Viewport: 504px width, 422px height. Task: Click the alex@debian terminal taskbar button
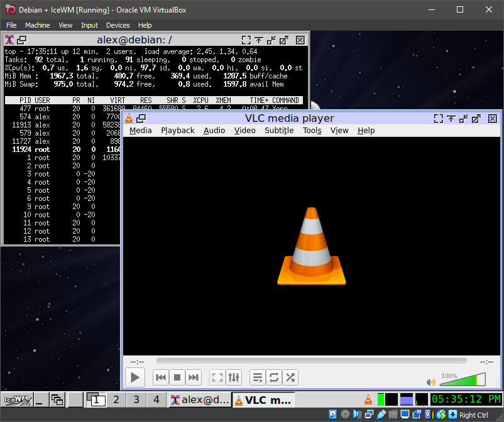click(200, 399)
